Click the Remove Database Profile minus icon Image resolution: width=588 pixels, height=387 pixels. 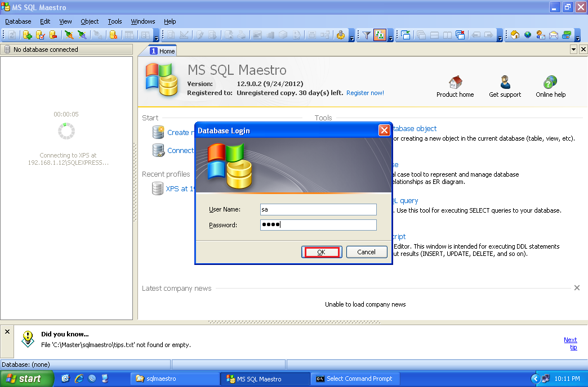coord(54,35)
